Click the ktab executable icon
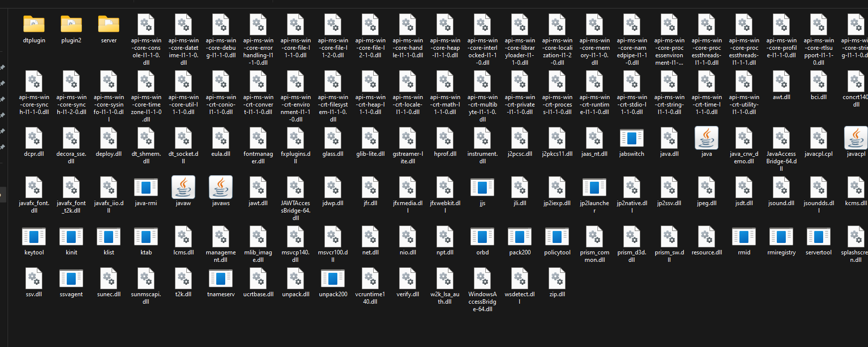This screenshot has width=868, height=347. [146, 236]
